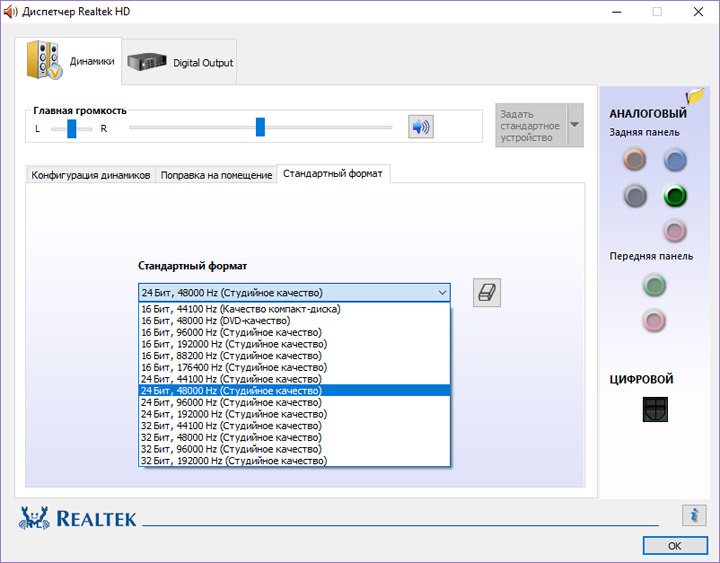Click the orange rear panel jack
Screen dimensions: 720x563
[x=635, y=160]
